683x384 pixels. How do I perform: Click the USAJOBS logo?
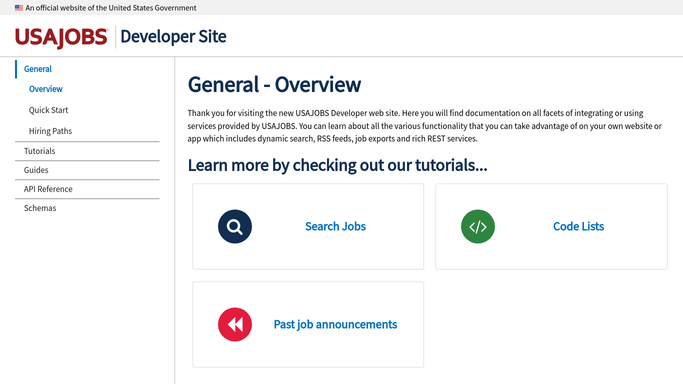61,37
